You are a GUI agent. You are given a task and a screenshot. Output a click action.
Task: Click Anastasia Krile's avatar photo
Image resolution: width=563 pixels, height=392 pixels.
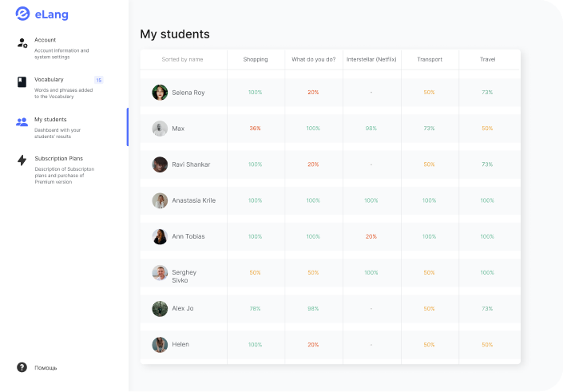pyautogui.click(x=160, y=200)
